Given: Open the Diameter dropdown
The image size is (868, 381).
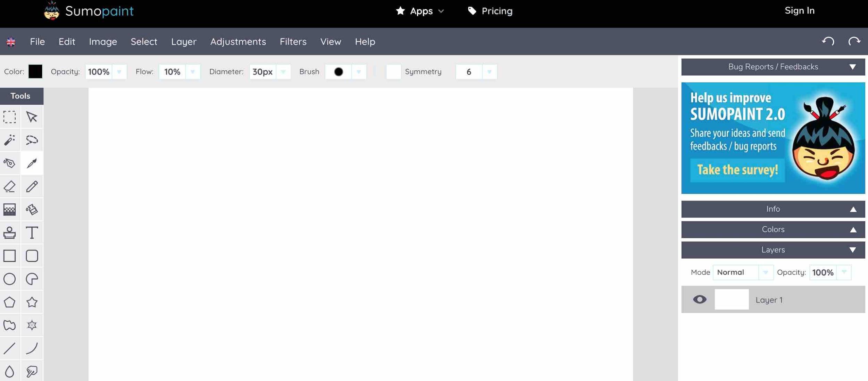Looking at the screenshot, I should tap(283, 71).
